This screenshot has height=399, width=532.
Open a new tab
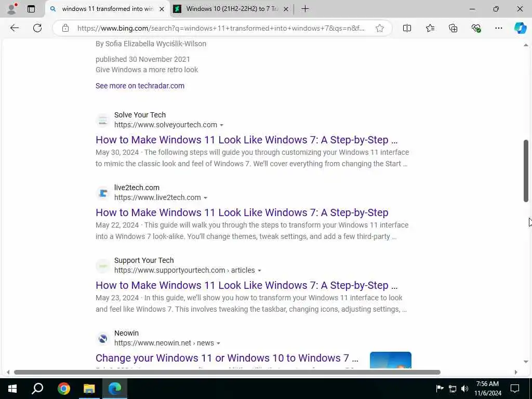tap(305, 9)
